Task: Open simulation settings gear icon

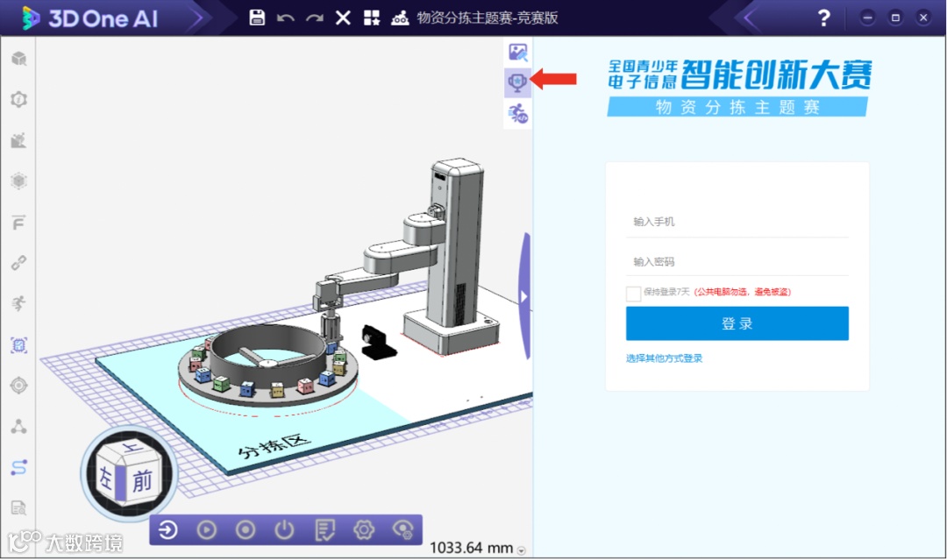Action: click(x=364, y=530)
